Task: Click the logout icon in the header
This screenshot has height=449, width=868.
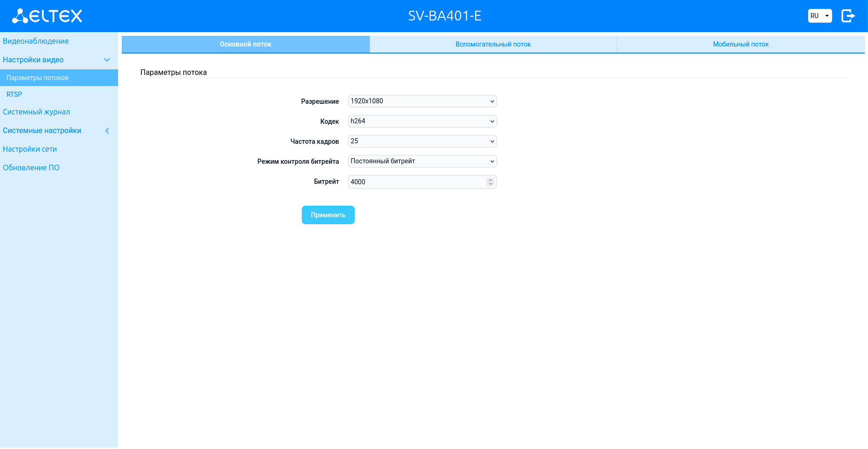Action: 848,16
